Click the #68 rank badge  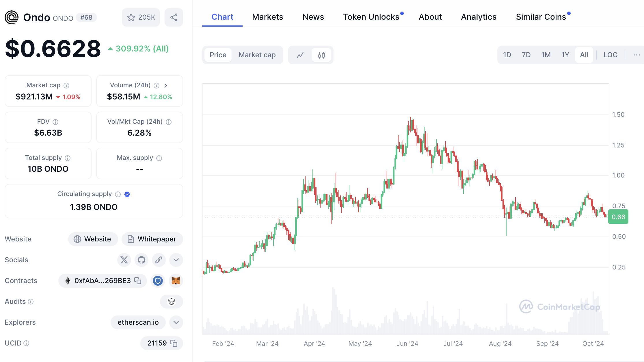(86, 18)
